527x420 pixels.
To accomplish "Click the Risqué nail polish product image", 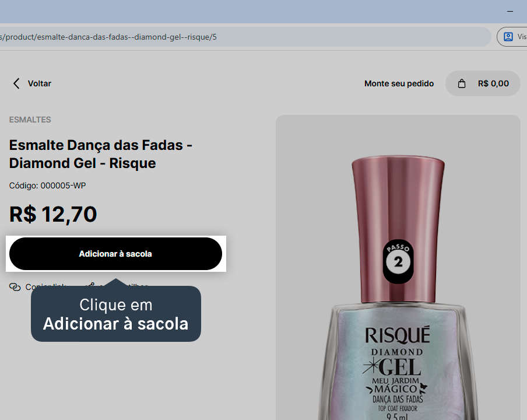I will click(398, 268).
